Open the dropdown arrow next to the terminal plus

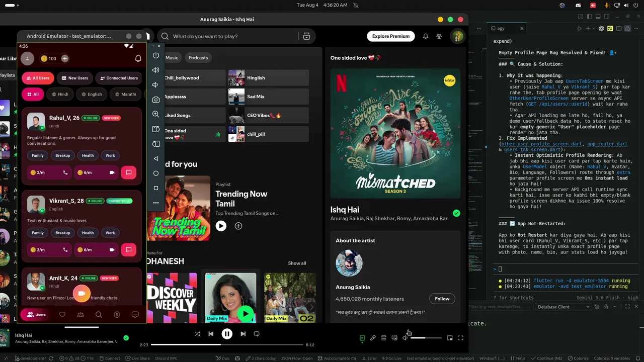click(x=594, y=29)
